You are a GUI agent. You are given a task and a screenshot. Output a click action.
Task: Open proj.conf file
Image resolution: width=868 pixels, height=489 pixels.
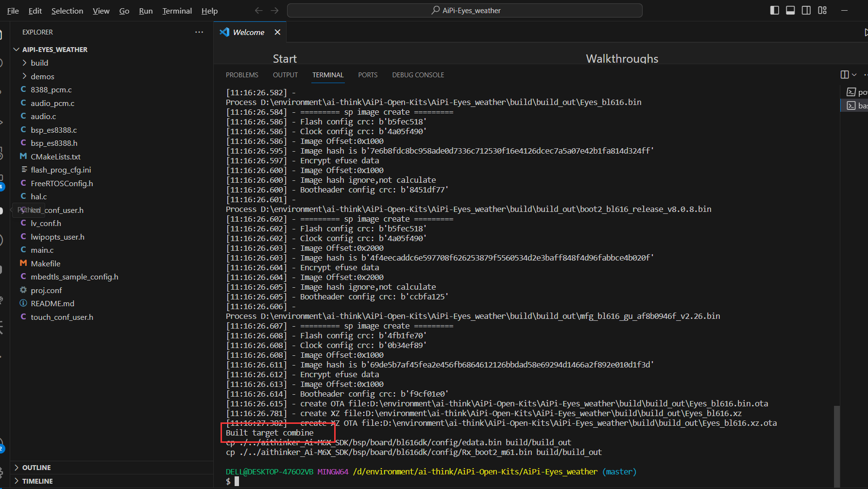click(112, 290)
